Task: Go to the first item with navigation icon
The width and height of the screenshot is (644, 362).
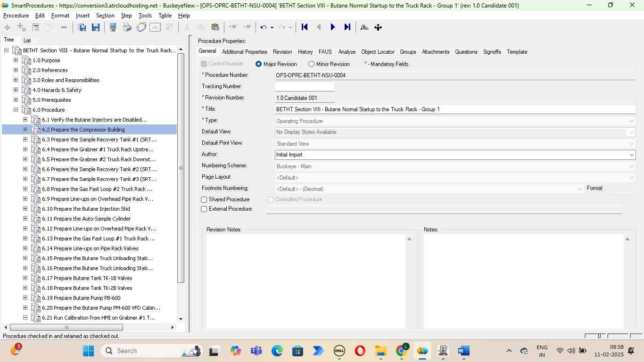Action: point(305,27)
